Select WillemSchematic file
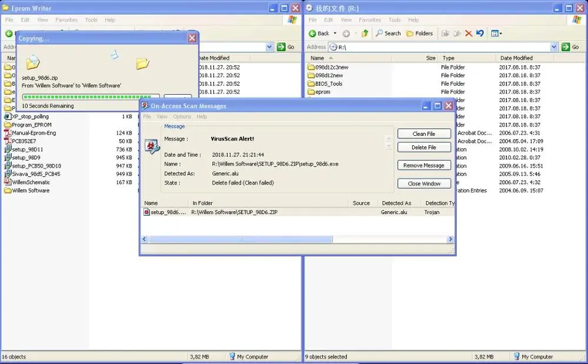 (x=27, y=182)
